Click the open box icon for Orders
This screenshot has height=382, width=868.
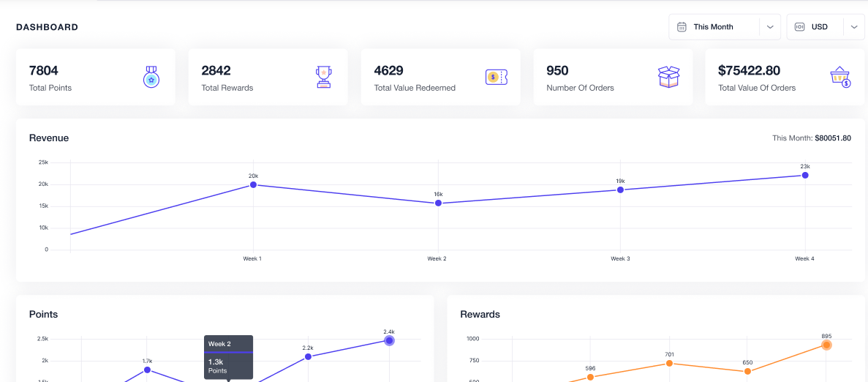[x=668, y=77]
